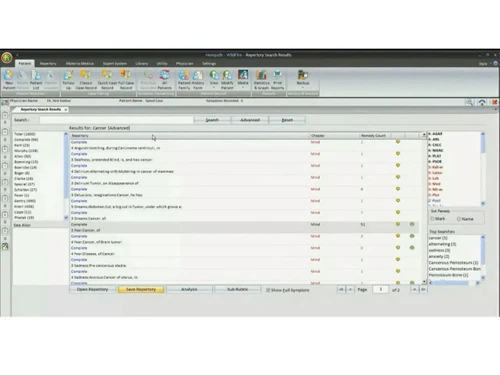This screenshot has width=500, height=375.
Task: Click the Modify Patient icon
Action: [227, 80]
